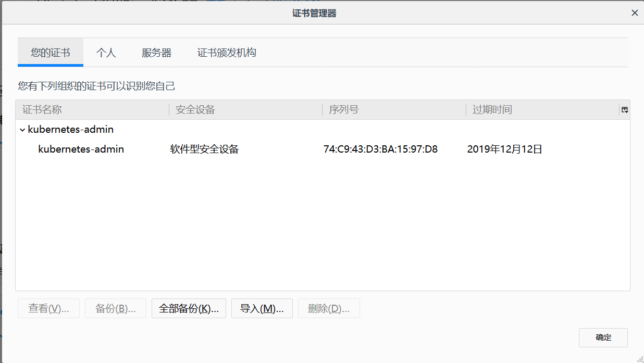Open the 个人 (People) tab

106,52
